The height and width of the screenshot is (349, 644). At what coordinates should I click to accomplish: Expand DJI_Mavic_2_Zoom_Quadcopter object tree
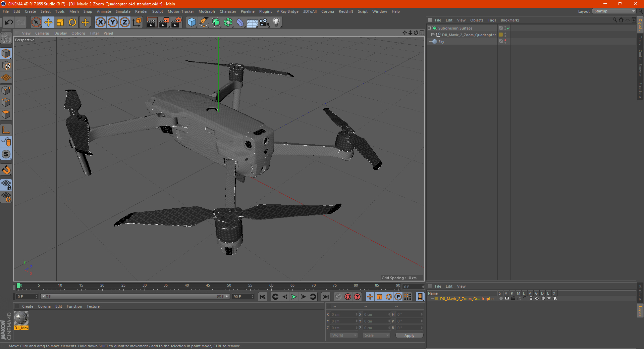coord(433,35)
